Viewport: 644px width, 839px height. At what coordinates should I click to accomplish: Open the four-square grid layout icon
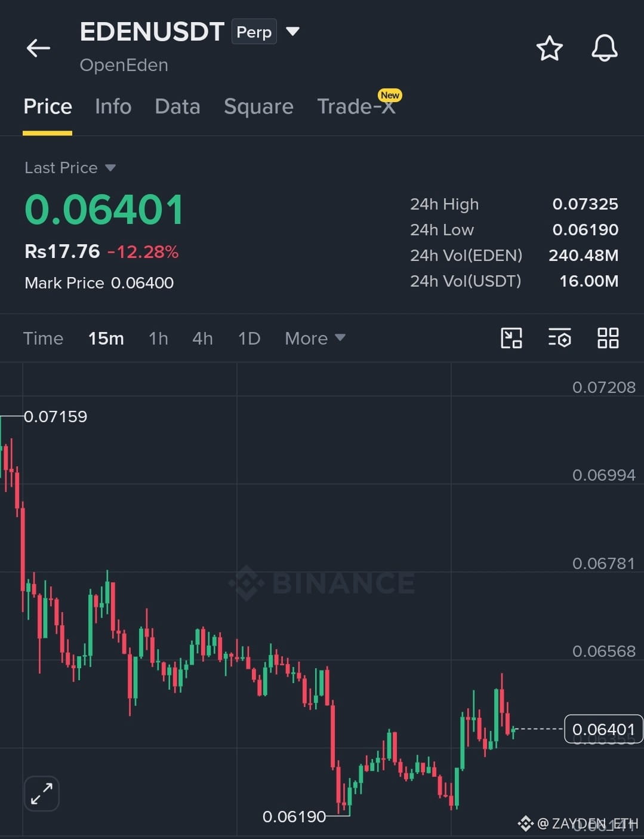click(608, 338)
